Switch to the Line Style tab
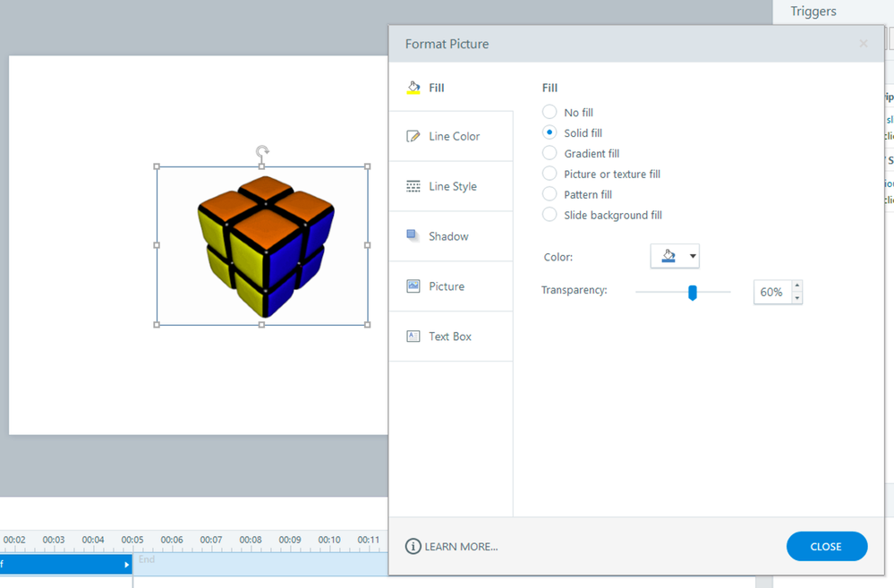The height and width of the screenshot is (588, 894). (x=451, y=186)
